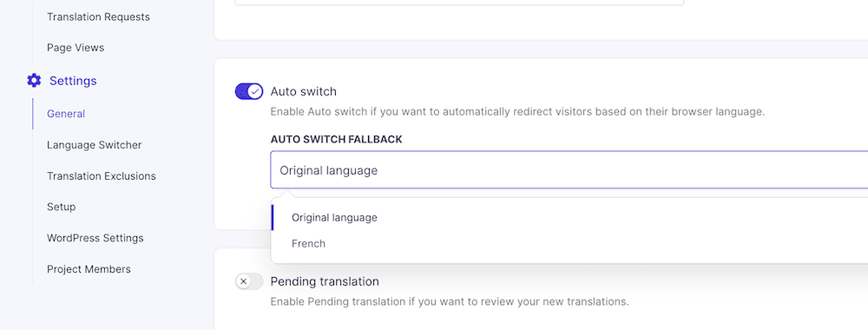Image resolution: width=868 pixels, height=330 pixels.
Task: Collapse the Auto switch fallback dropdown
Action: [x=569, y=170]
